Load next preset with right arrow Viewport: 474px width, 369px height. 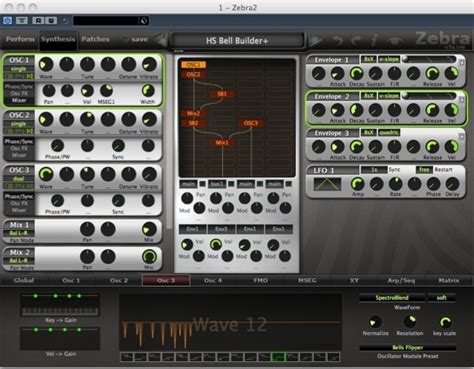tap(314, 40)
